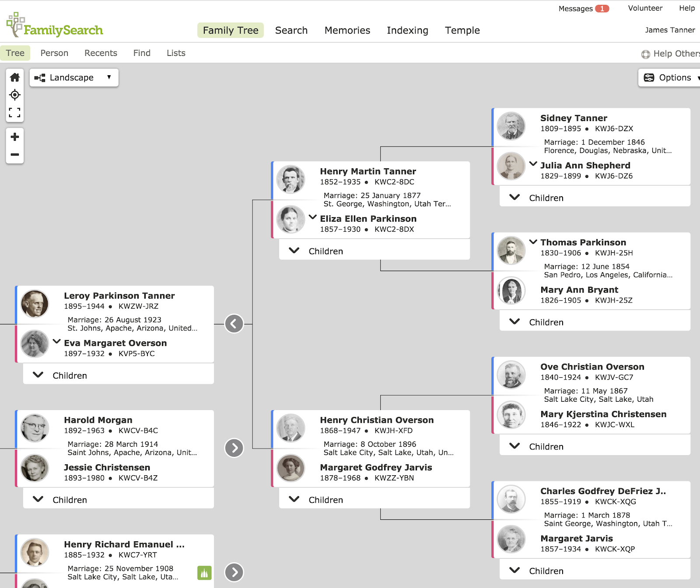Open the Options menu button
The image size is (700, 588).
669,78
